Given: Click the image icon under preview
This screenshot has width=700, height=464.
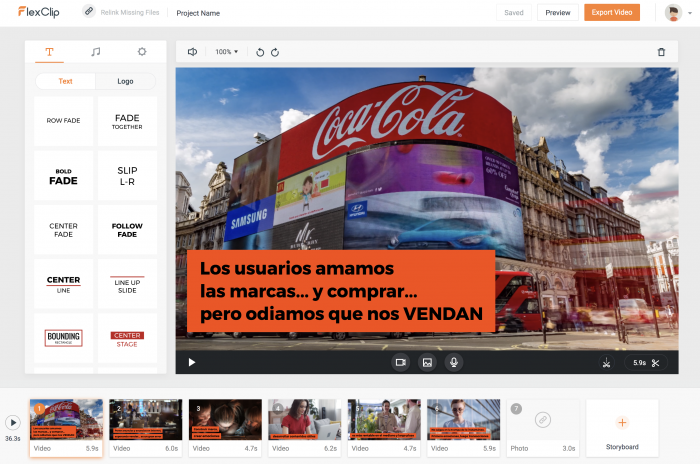Looking at the screenshot, I should click(427, 362).
